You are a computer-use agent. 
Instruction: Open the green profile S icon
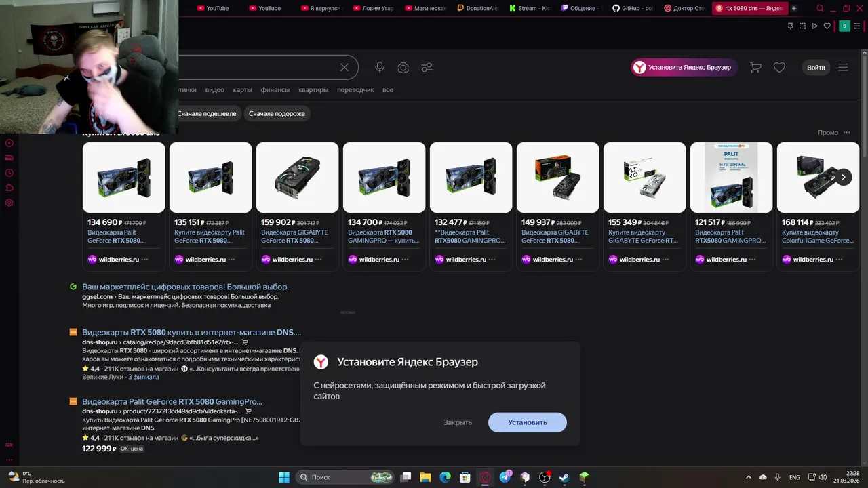click(844, 26)
